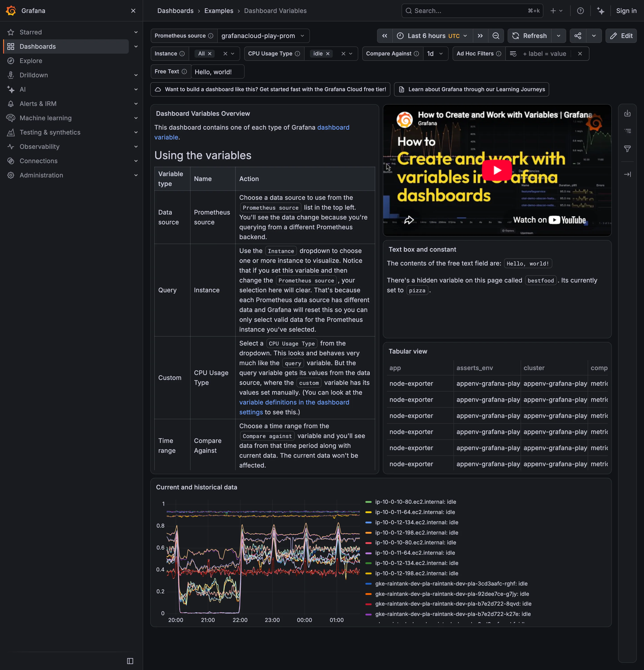This screenshot has height=670, width=644.
Task: Click the Free Text input field
Action: click(218, 72)
